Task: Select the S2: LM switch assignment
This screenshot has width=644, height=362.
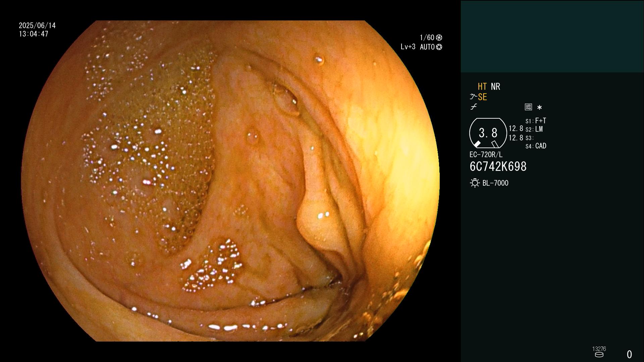Action: click(x=534, y=129)
